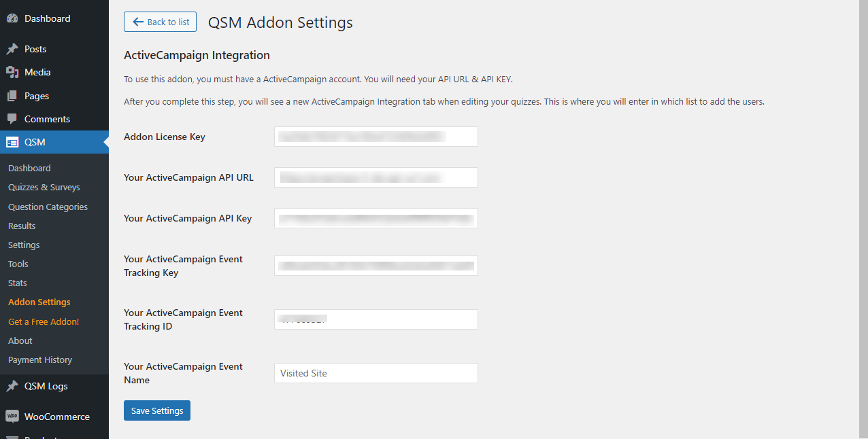This screenshot has width=868, height=439.
Task: Click the QSM Logs pin icon
Action: (x=12, y=386)
